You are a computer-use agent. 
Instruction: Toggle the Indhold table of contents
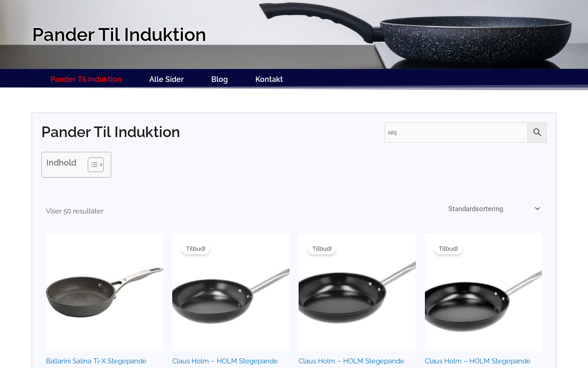(96, 165)
